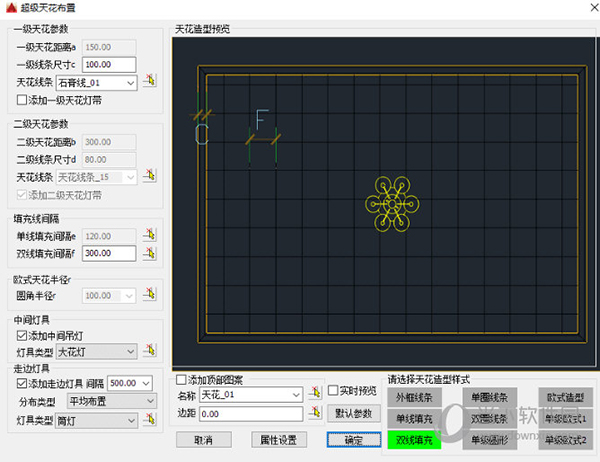600x462 pixels.
Task: Click the 确定 button
Action: pos(353,439)
